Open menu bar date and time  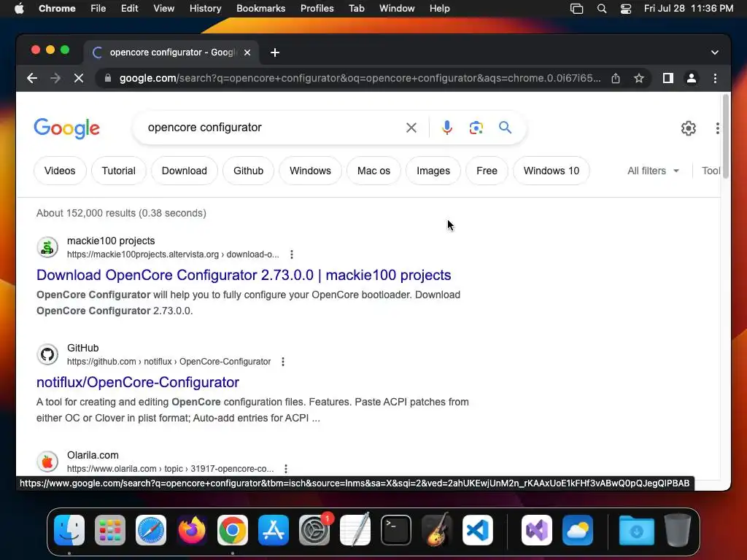coord(689,9)
